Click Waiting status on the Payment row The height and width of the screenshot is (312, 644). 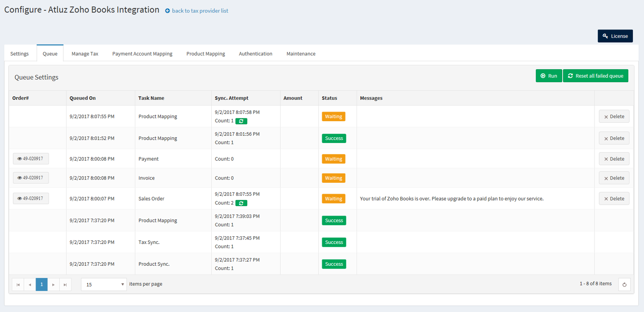pos(334,159)
